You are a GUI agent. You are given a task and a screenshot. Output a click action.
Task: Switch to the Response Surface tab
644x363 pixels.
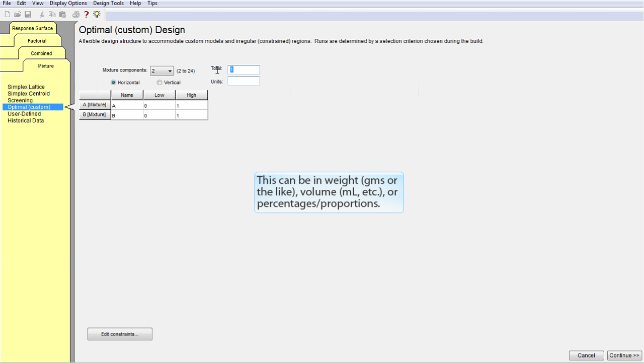(32, 28)
